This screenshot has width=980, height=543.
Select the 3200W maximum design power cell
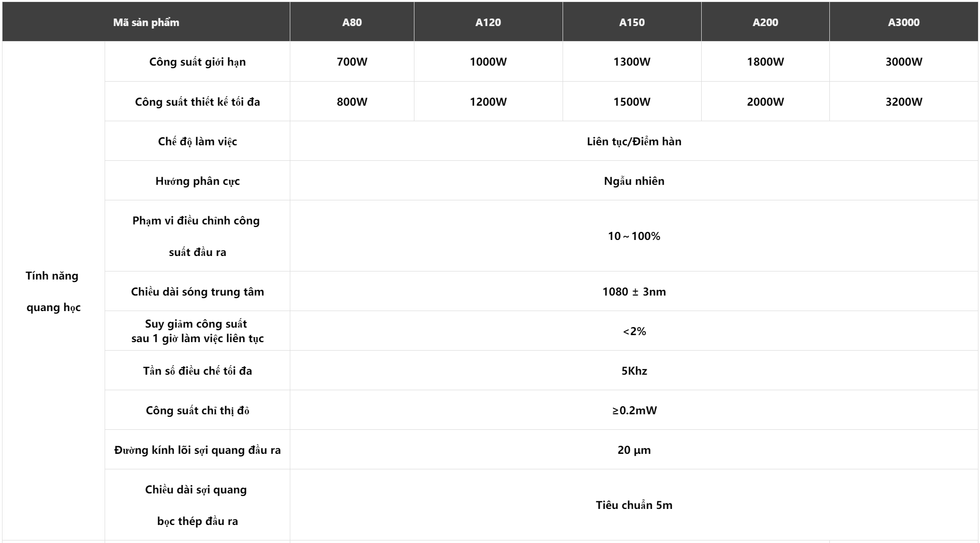(903, 102)
